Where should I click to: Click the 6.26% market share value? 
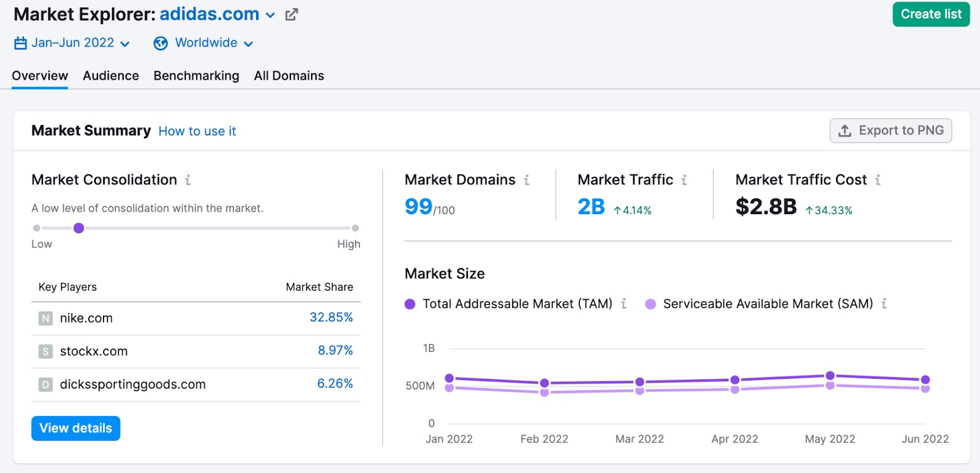point(335,383)
